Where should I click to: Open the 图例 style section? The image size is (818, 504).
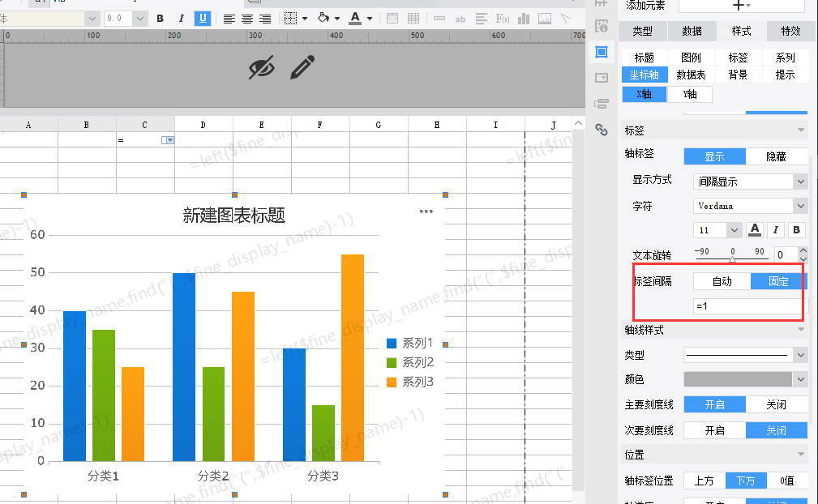tap(692, 58)
